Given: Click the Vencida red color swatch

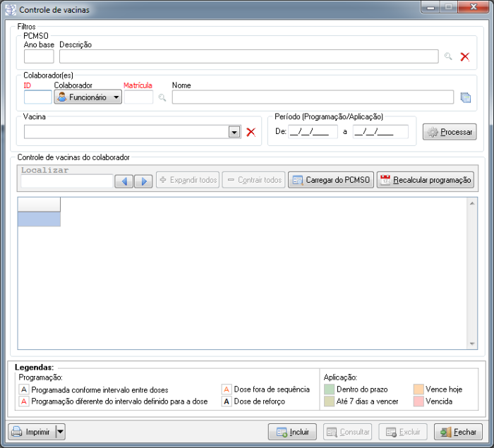Looking at the screenshot, I should (x=418, y=401).
